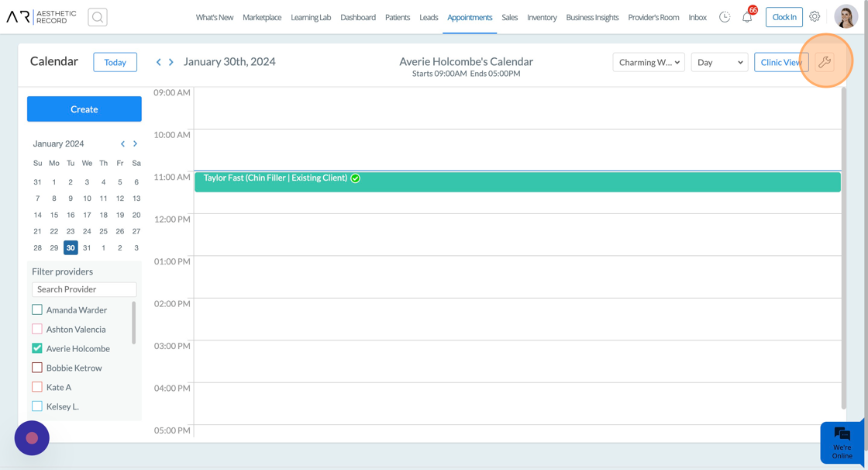This screenshot has height=470, width=868.
Task: Uncheck the Averie Holcombe provider box
Action: click(37, 348)
